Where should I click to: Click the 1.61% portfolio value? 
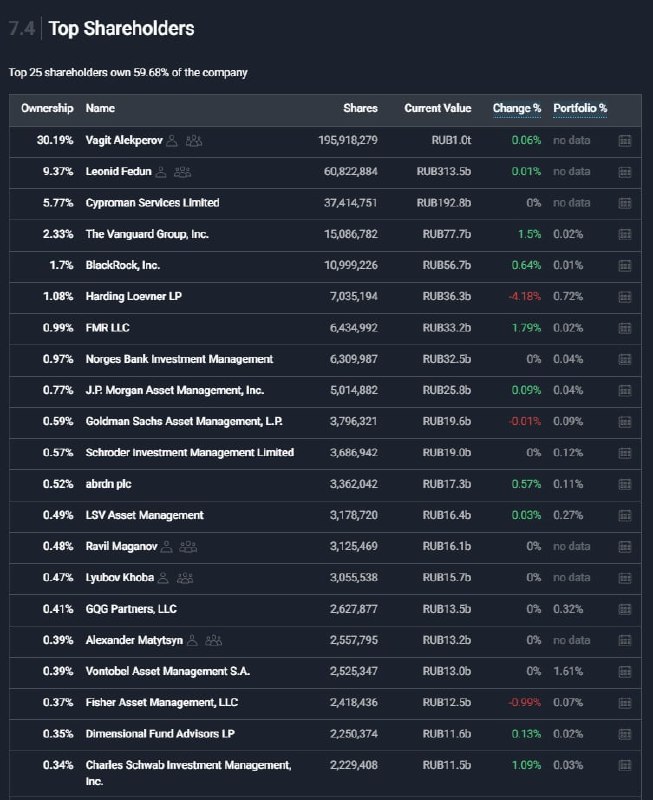(568, 671)
